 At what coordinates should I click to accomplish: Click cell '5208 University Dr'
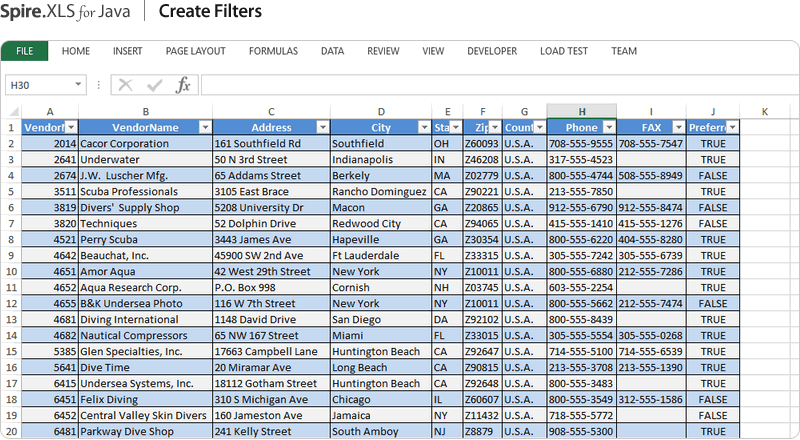tap(271, 207)
